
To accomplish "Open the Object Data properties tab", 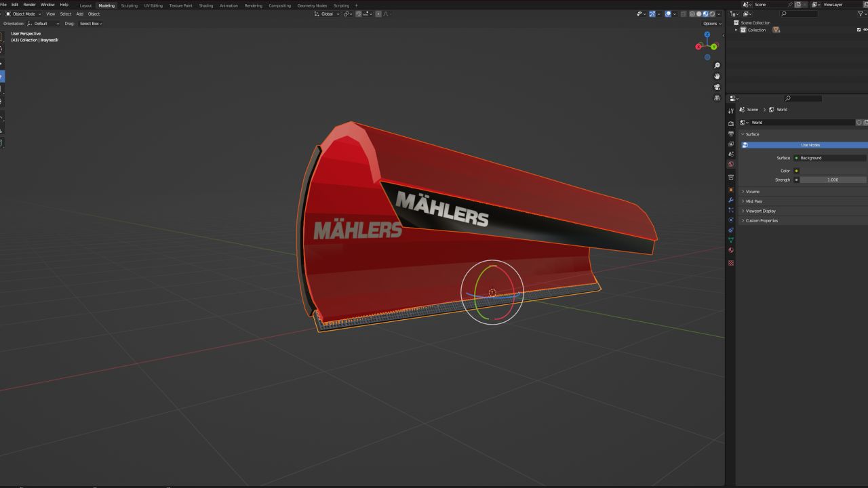I will pyautogui.click(x=731, y=240).
